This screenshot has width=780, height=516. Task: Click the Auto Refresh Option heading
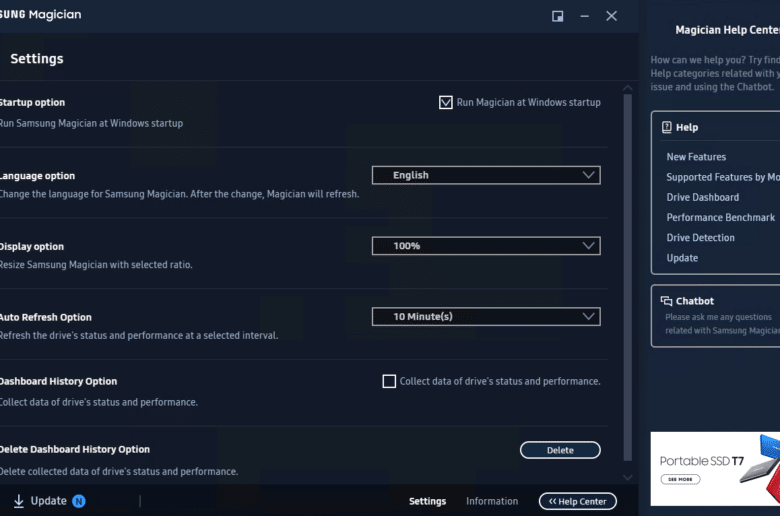[x=45, y=317]
